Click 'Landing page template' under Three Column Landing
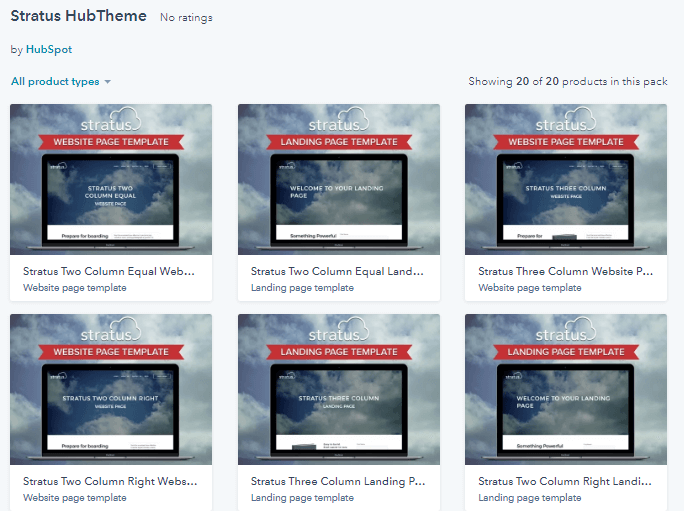This screenshot has height=511, width=684. [302, 498]
